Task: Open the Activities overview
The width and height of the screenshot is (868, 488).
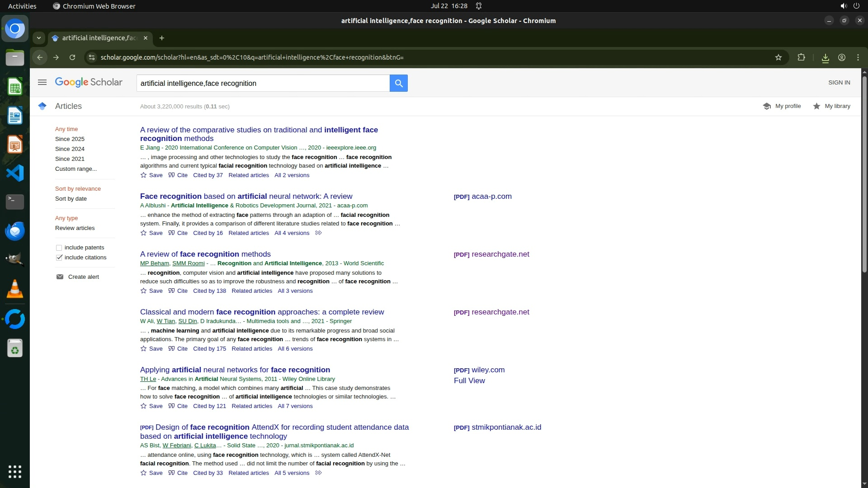Action: 22,6
